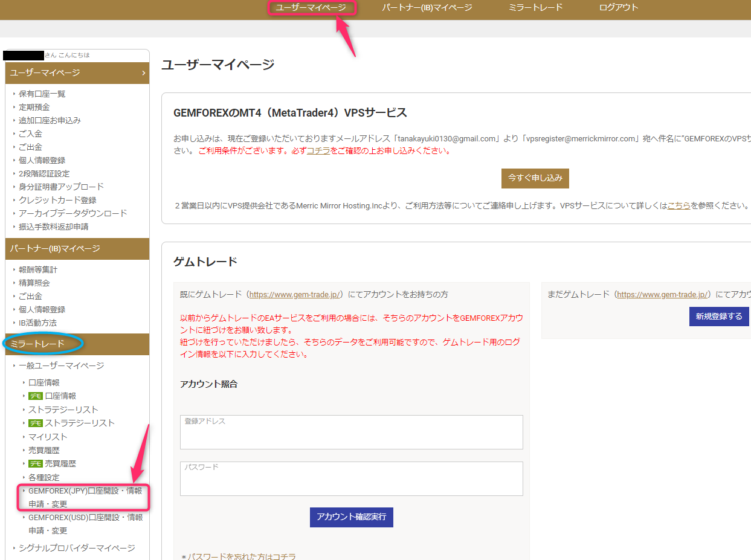Click the sidebar ミラートレード section header

tap(77, 344)
